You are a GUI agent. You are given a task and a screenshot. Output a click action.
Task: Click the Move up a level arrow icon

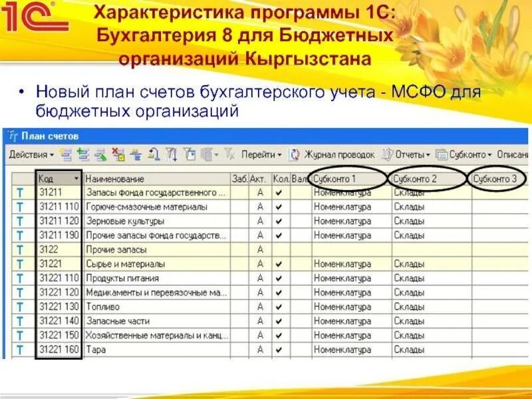pyautogui.click(x=154, y=155)
